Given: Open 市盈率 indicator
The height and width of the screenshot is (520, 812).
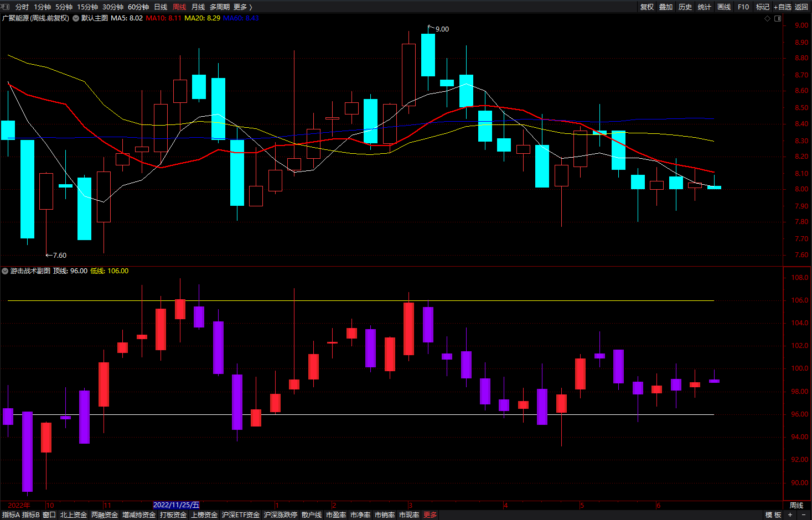Looking at the screenshot, I should 336,515.
